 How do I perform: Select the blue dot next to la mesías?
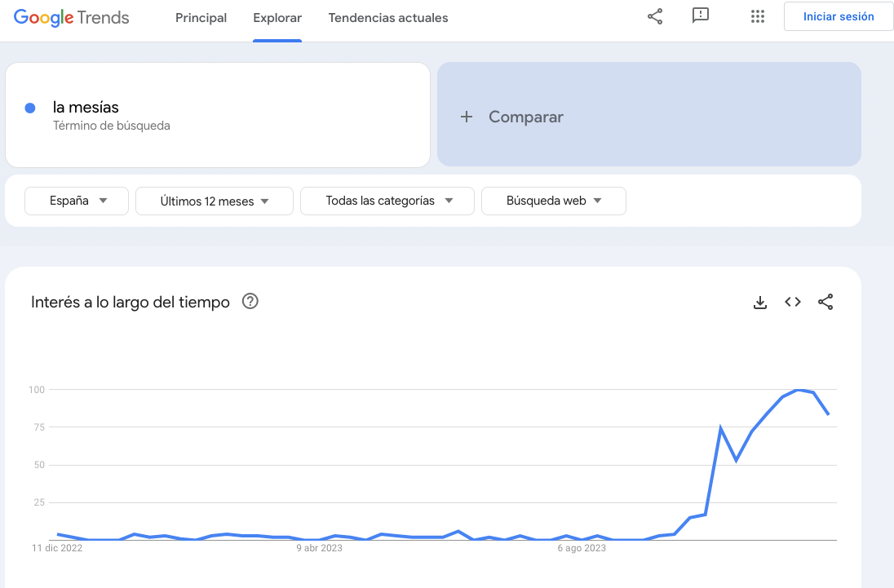30,107
